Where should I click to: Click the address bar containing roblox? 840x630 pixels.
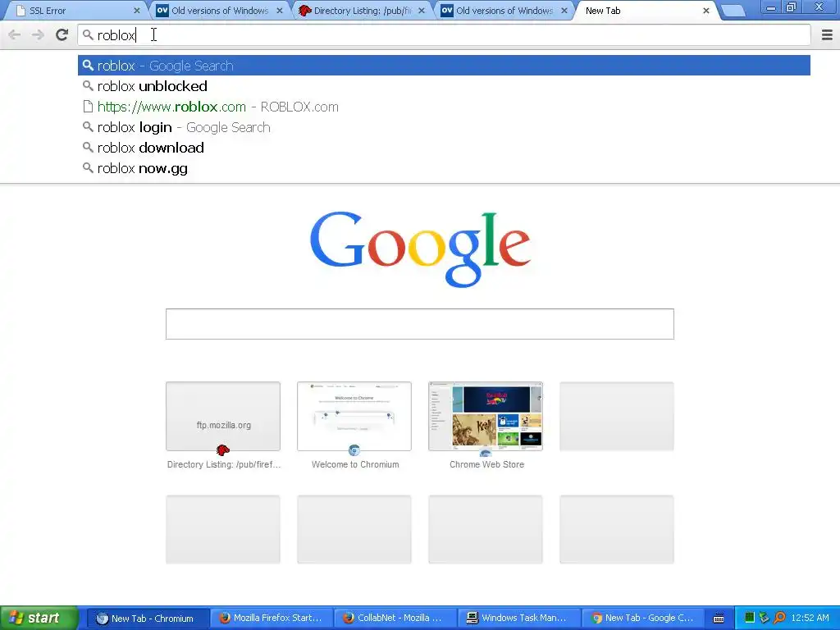tap(444, 34)
